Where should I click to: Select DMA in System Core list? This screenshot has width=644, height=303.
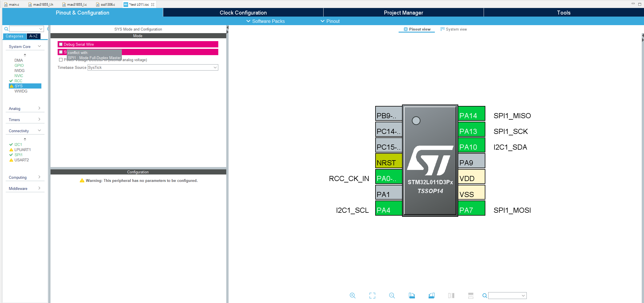pos(19,60)
